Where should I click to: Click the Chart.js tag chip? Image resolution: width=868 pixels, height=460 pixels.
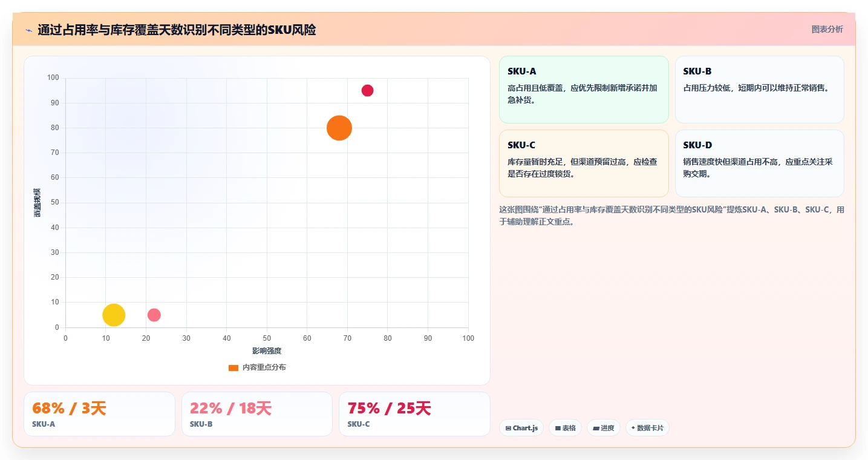click(x=521, y=428)
